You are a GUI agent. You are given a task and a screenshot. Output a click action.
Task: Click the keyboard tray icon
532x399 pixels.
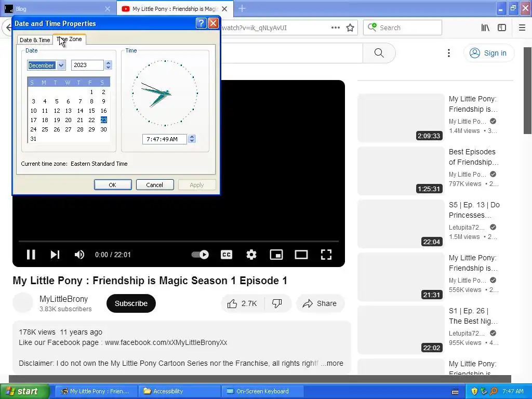point(455,392)
